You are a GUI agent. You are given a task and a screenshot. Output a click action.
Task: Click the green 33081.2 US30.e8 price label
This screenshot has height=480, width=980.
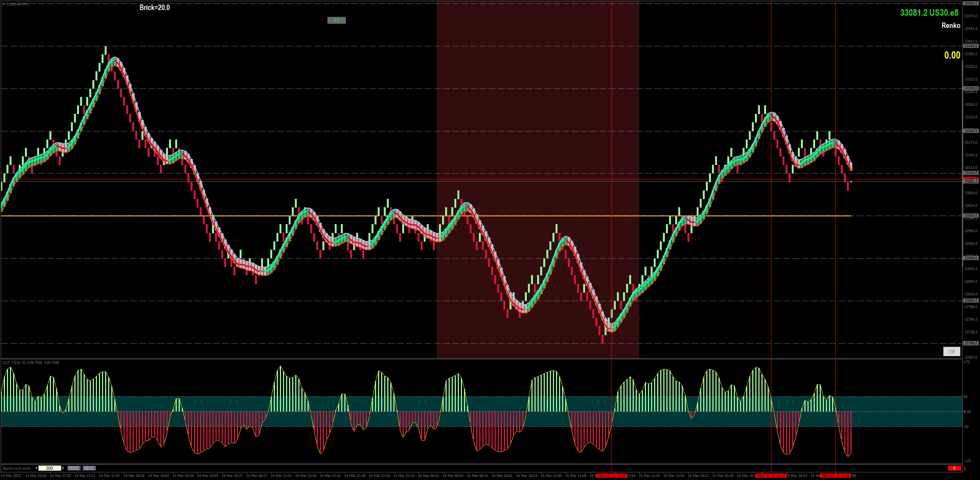(929, 13)
